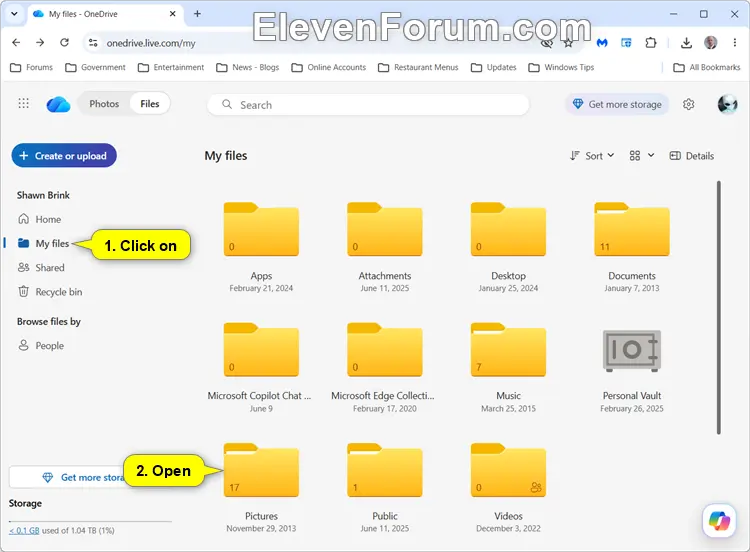Screen dimensions: 750x552
Task: Open the Online Accounts bookmark folder
Action: point(329,67)
